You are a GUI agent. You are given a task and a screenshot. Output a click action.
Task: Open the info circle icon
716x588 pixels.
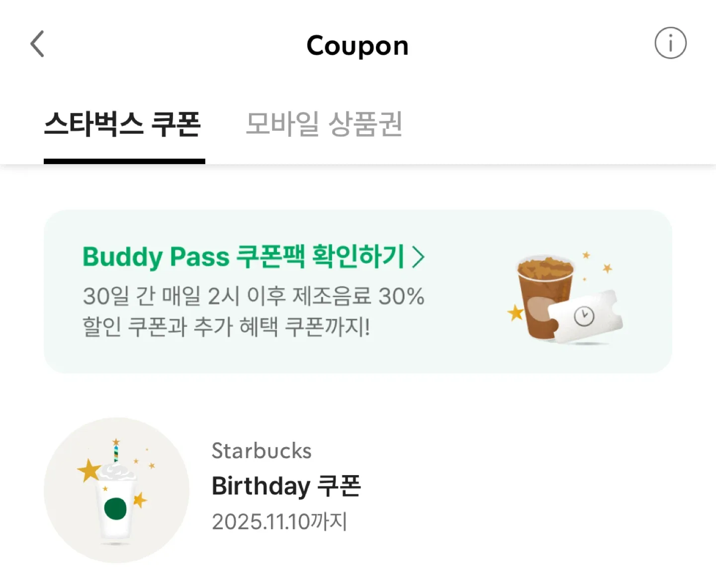tap(670, 43)
